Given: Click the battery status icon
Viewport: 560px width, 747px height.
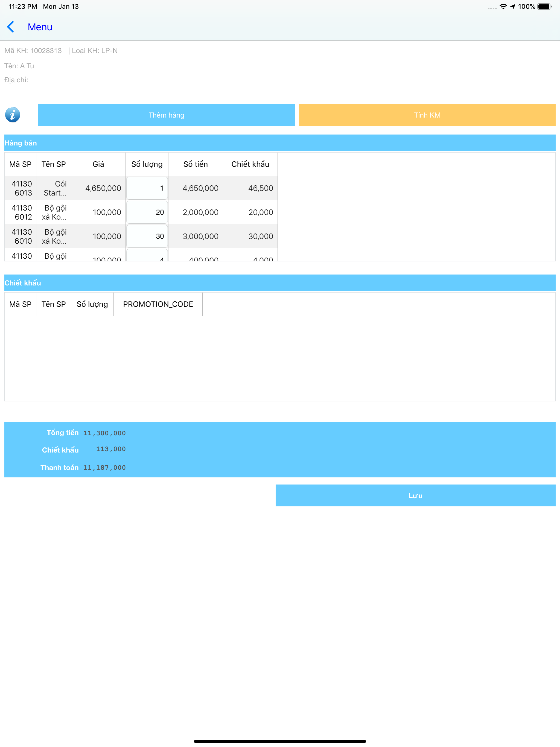Looking at the screenshot, I should [x=544, y=6].
